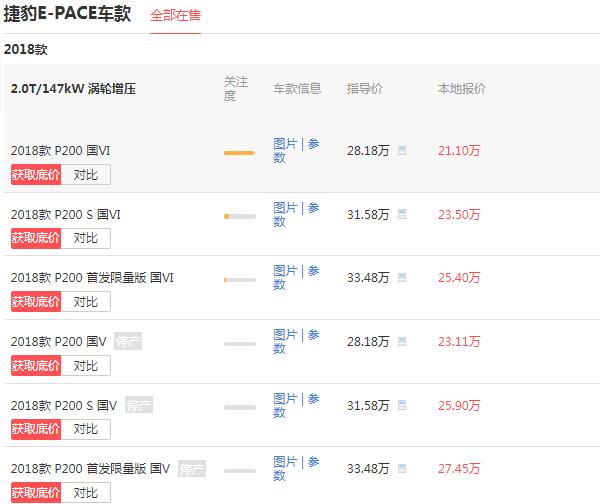
Task: Compare the P200 首发限量版 国V model
Action: coord(86,493)
